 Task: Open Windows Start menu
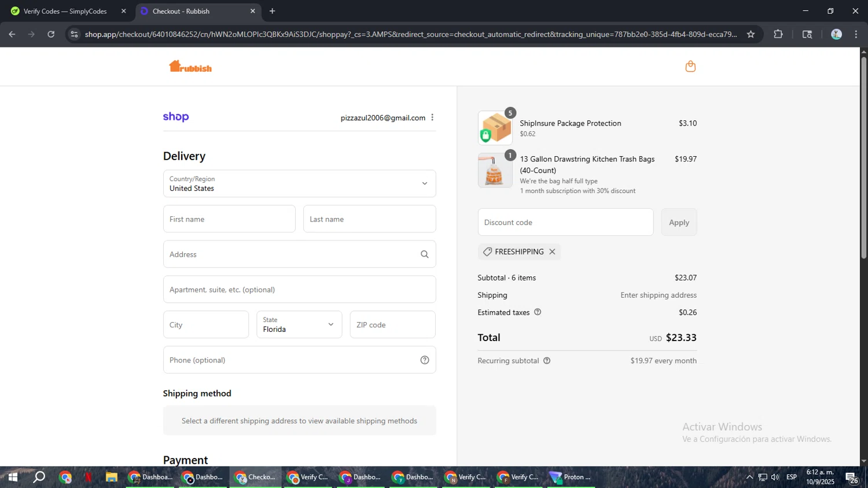point(12,477)
